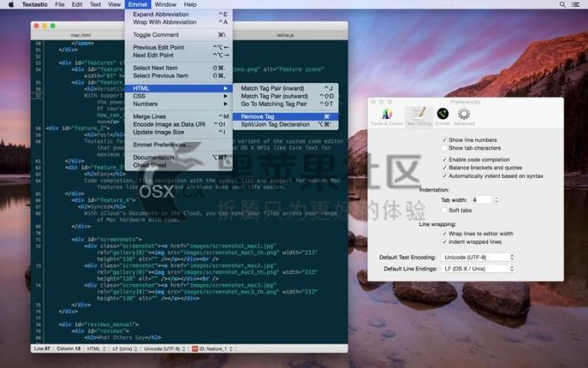This screenshot has width=588, height=368.
Task: Toggle Balance brackets and quotes checkbox
Action: (x=444, y=168)
